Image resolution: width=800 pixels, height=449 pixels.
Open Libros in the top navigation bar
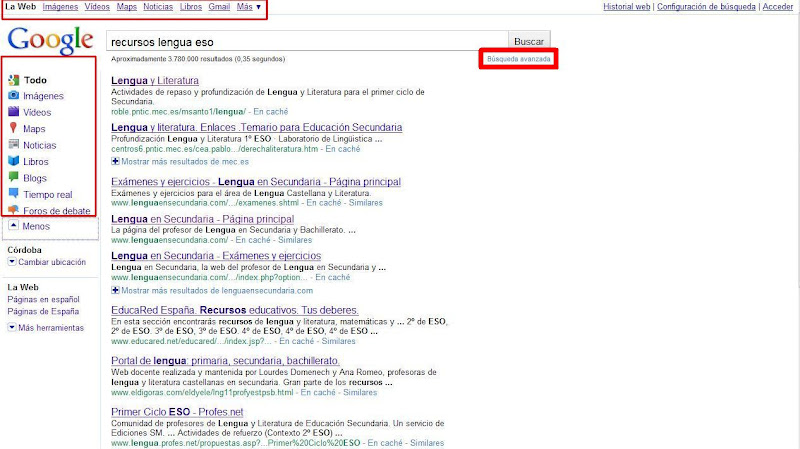[191, 7]
